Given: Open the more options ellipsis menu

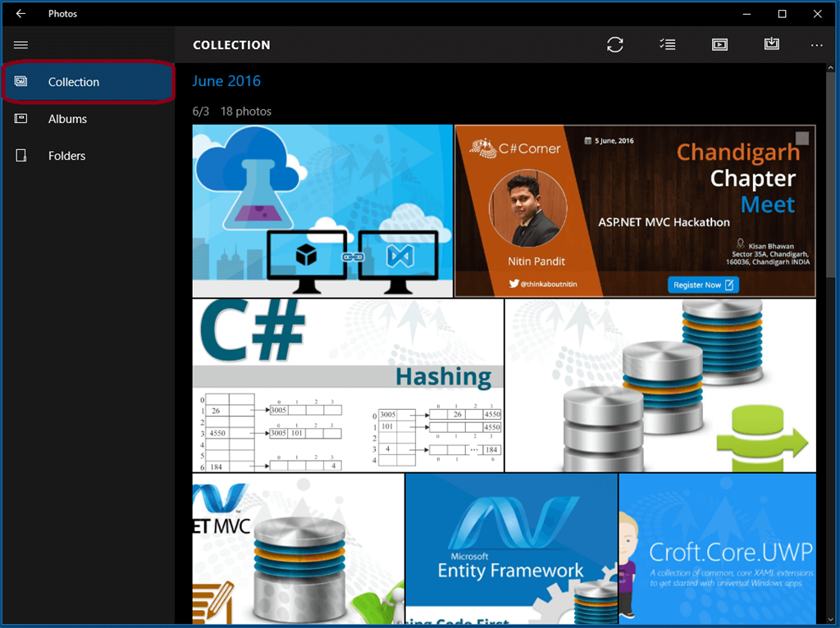Looking at the screenshot, I should pyautogui.click(x=816, y=45).
